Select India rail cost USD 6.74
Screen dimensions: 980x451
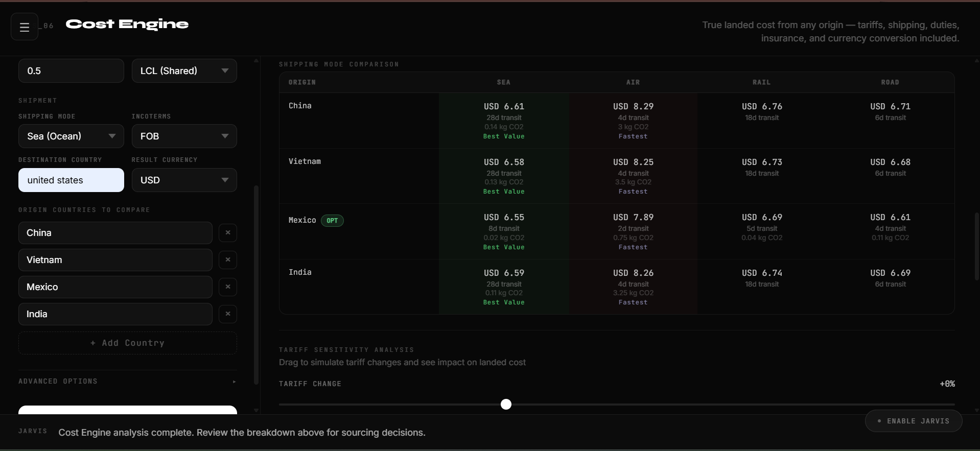tap(762, 273)
